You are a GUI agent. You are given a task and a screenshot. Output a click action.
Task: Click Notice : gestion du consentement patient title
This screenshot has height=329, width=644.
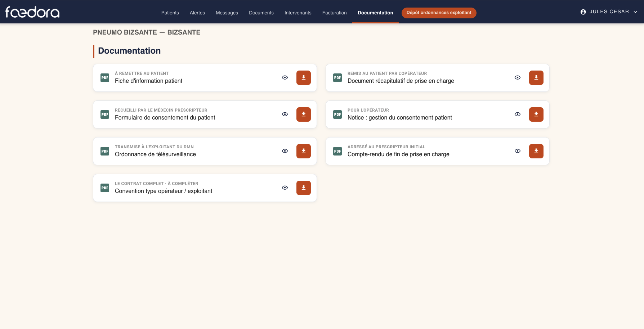coord(400,118)
